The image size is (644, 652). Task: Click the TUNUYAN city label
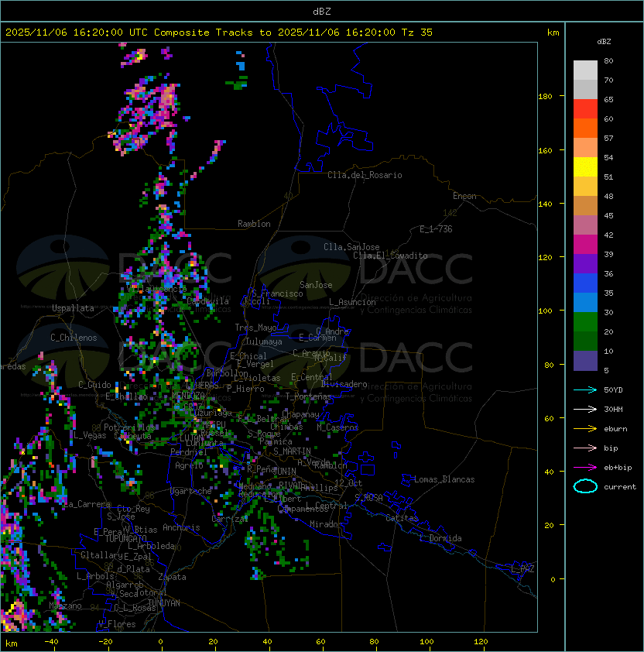[164, 603]
